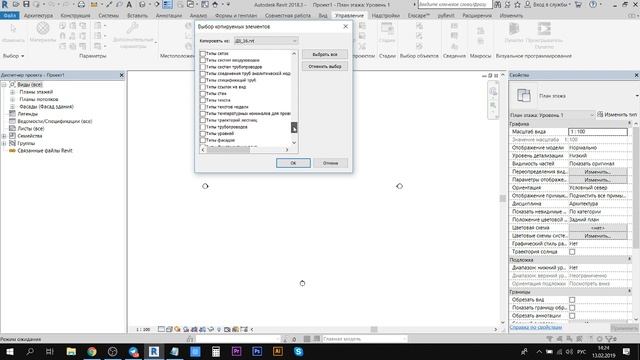Check the 'Типы текста' checkbox

point(203,100)
